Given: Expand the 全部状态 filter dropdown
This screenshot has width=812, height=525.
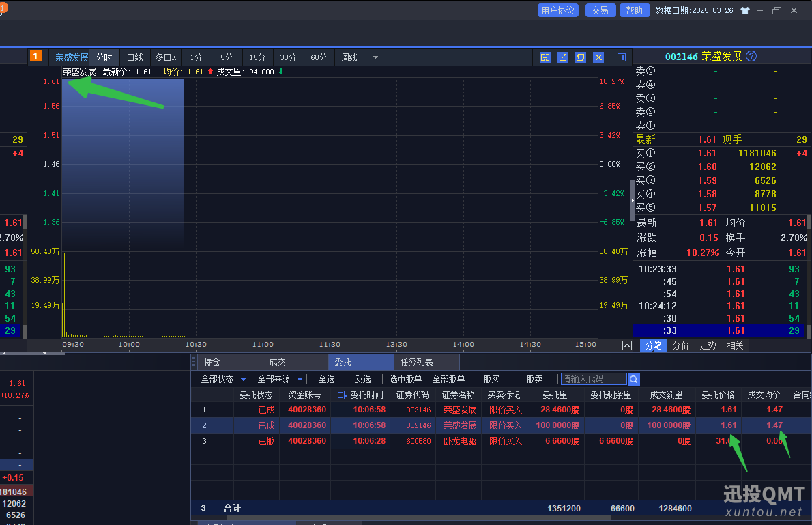Looking at the screenshot, I should 244,380.
